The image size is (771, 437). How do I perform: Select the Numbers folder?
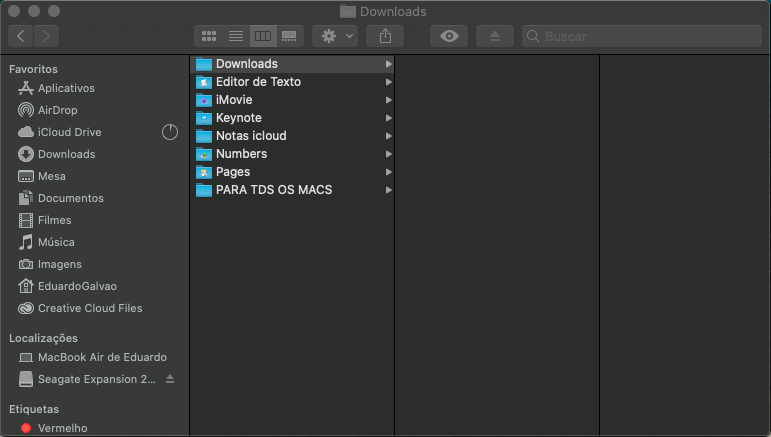tap(241, 154)
